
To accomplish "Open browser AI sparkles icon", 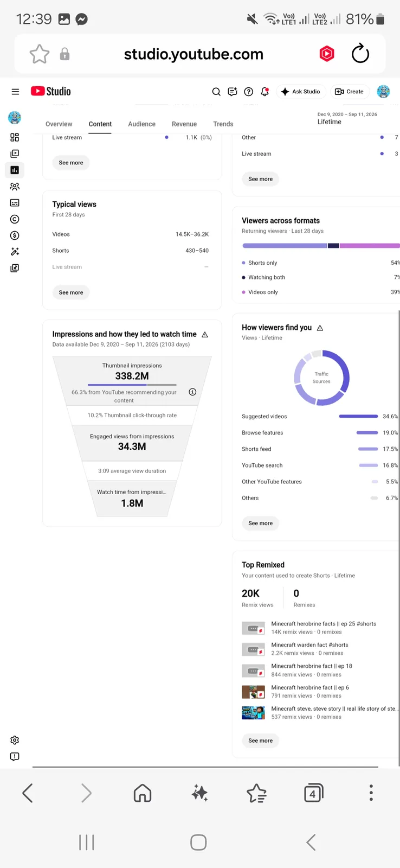I will (x=199, y=793).
